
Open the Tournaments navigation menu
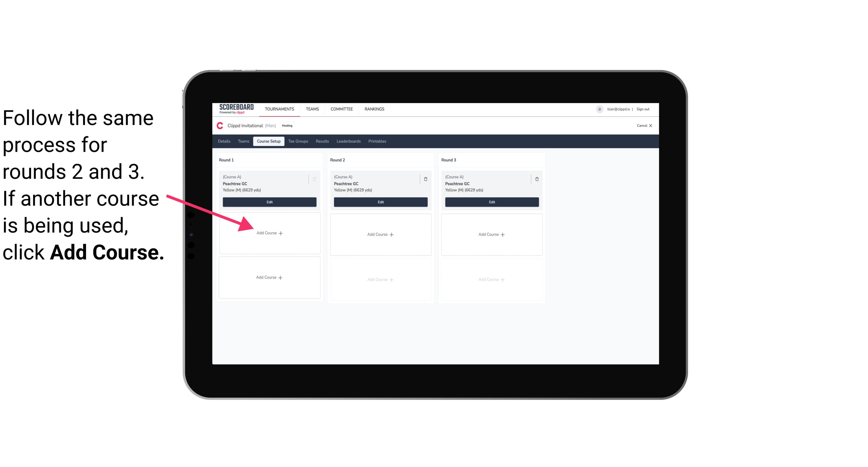tap(279, 109)
